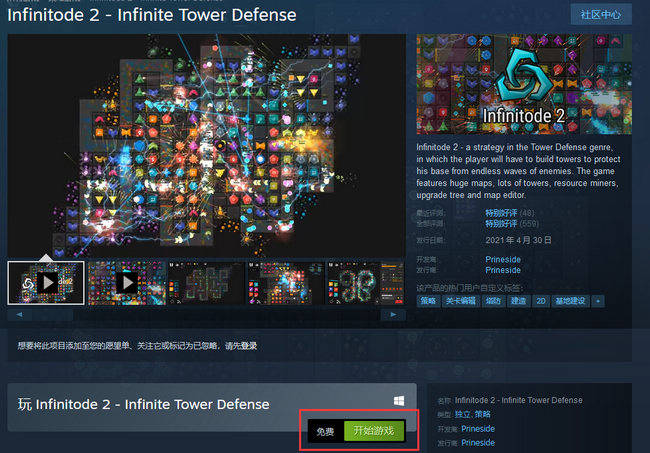650x453 pixels.
Task: Click the Windows platform icon
Action: tap(399, 401)
